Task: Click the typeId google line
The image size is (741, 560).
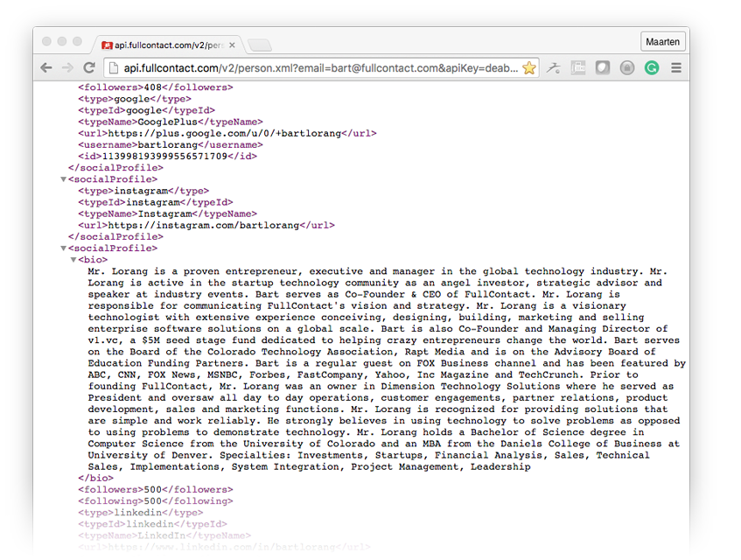Action: click(x=146, y=110)
